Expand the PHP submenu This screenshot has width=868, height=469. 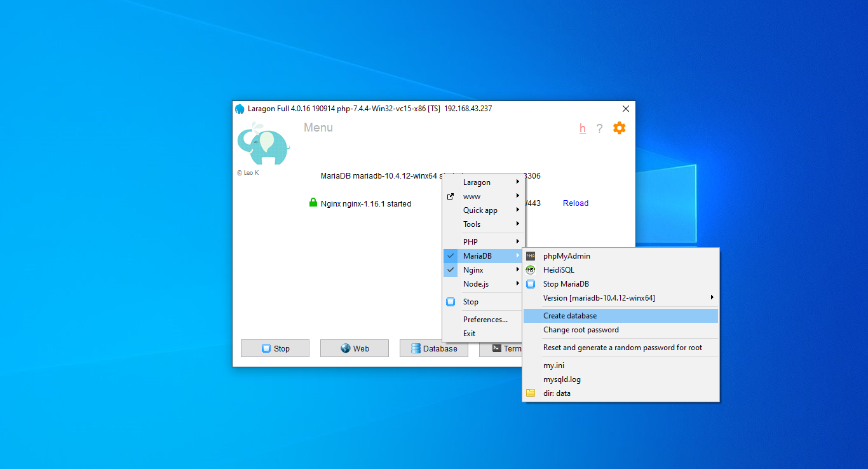pyautogui.click(x=470, y=241)
